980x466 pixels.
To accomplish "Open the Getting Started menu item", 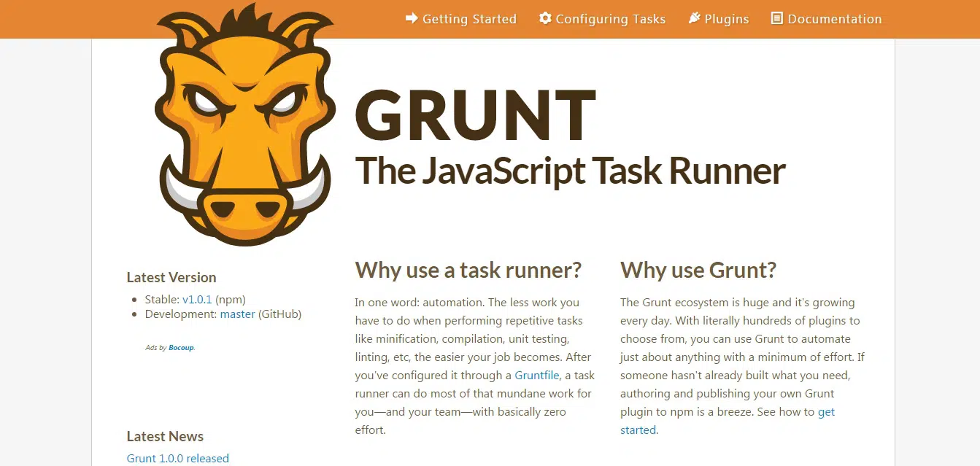I will pyautogui.click(x=469, y=19).
